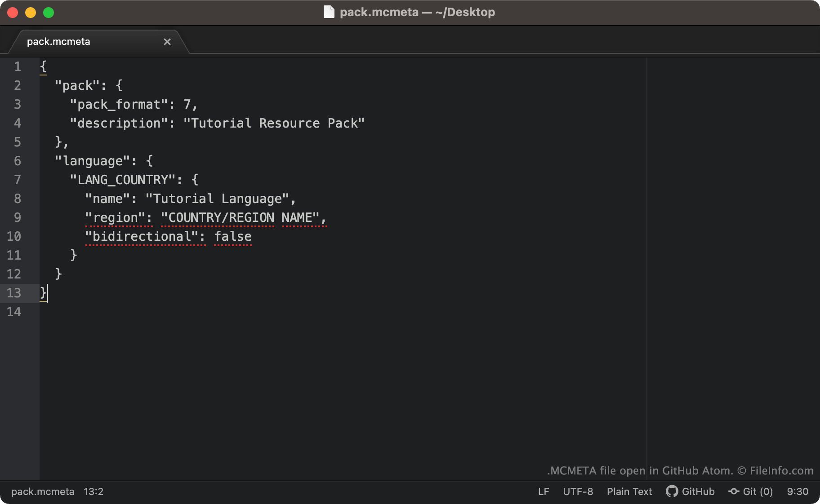Click line number 14 in the gutter
820x504 pixels.
pyautogui.click(x=14, y=312)
